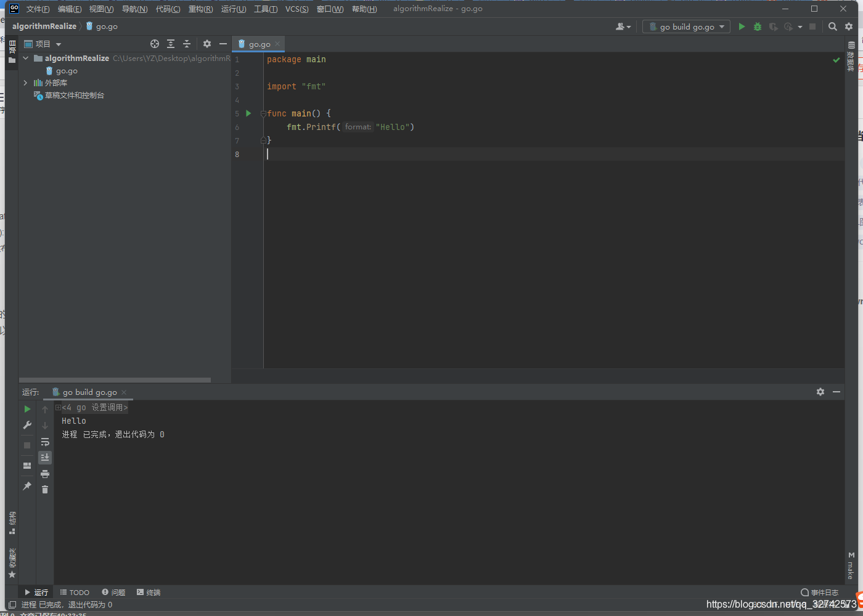Click wrench edit run configuration icon
863x616 pixels.
click(27, 425)
